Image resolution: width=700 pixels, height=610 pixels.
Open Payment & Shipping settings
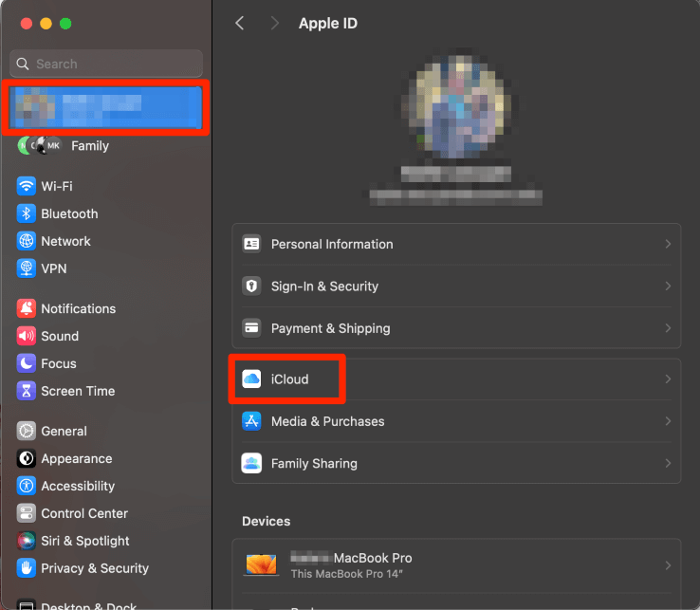[x=456, y=328]
